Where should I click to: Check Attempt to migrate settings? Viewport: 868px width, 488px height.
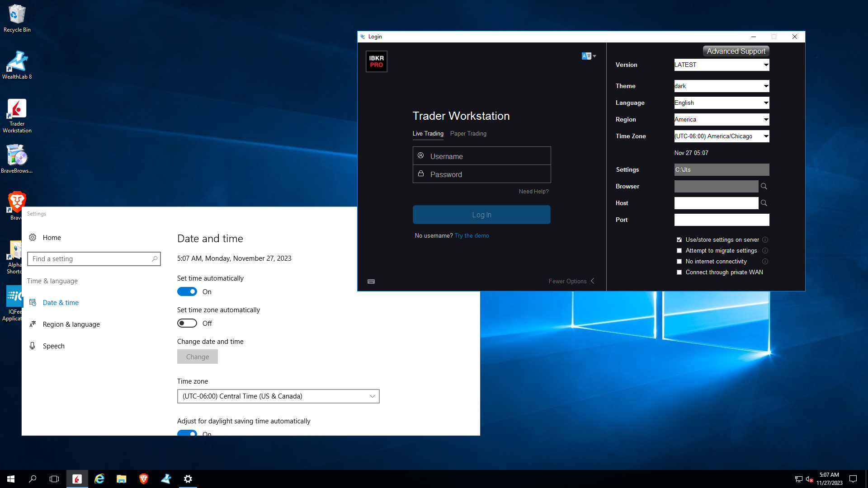pyautogui.click(x=679, y=251)
